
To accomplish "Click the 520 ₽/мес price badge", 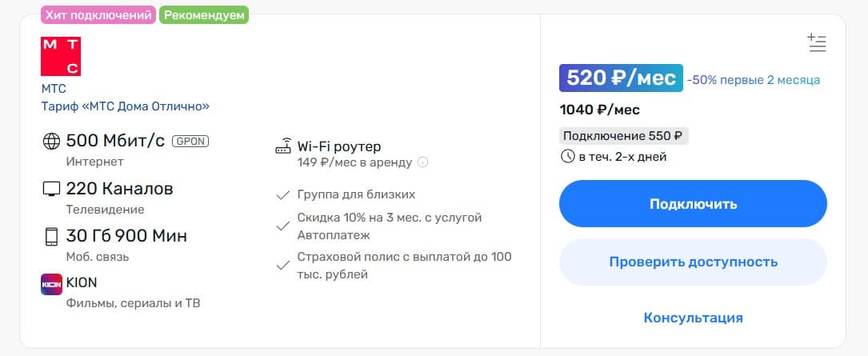I will click(621, 78).
